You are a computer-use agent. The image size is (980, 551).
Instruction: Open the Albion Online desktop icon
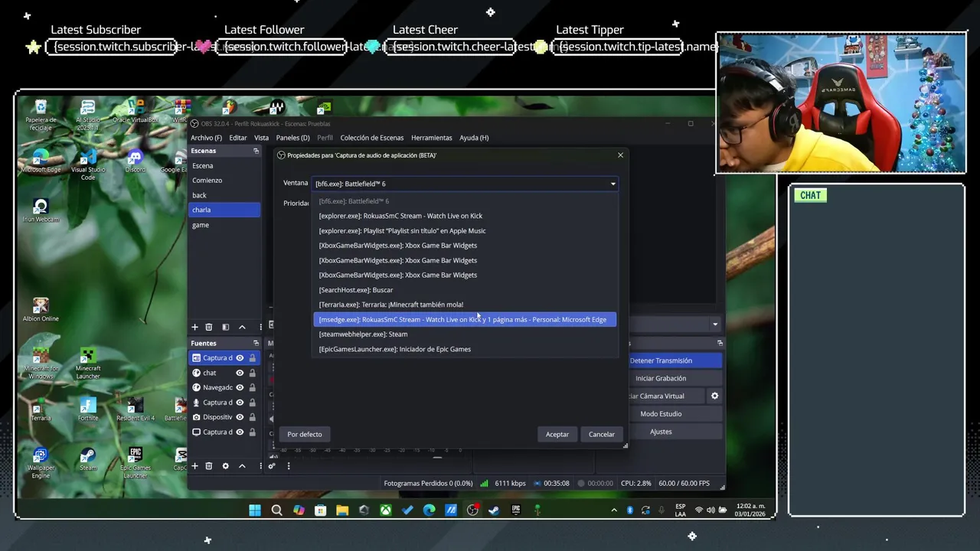tap(41, 310)
